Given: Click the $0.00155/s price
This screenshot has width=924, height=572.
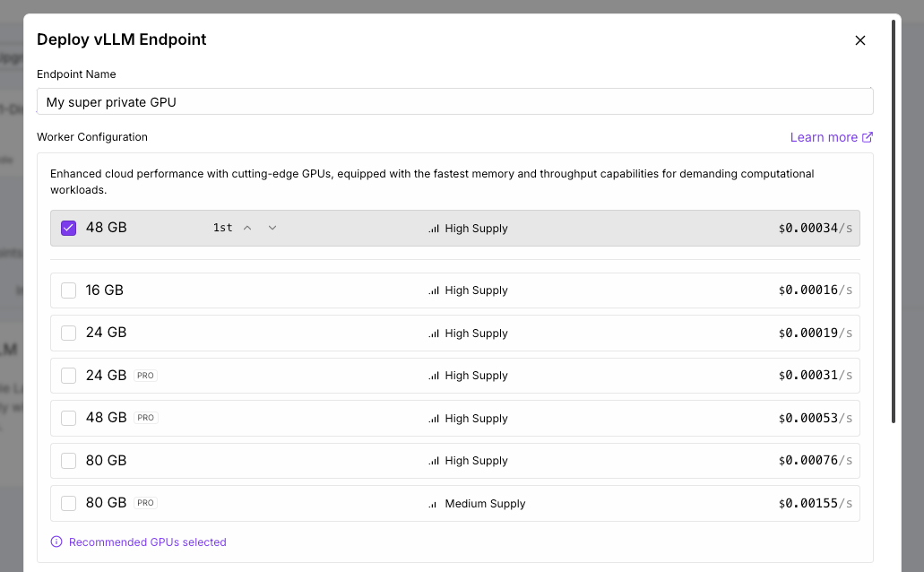Looking at the screenshot, I should [815, 504].
